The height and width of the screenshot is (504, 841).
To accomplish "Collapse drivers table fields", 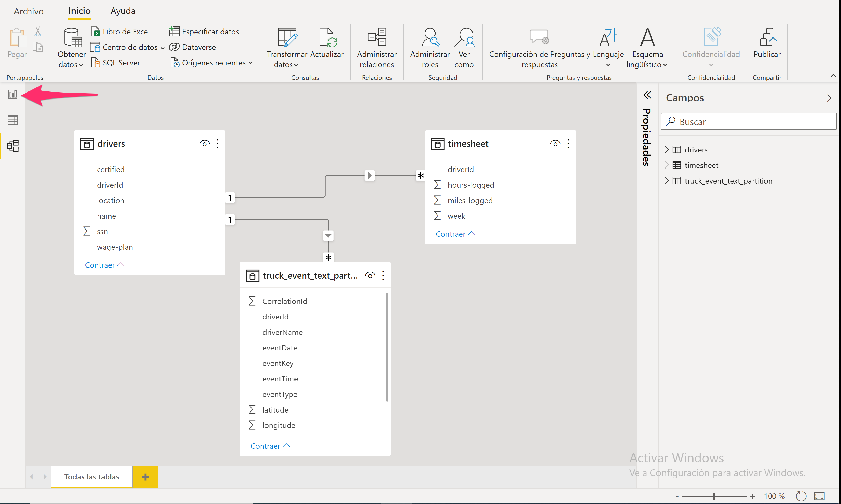I will pos(105,265).
